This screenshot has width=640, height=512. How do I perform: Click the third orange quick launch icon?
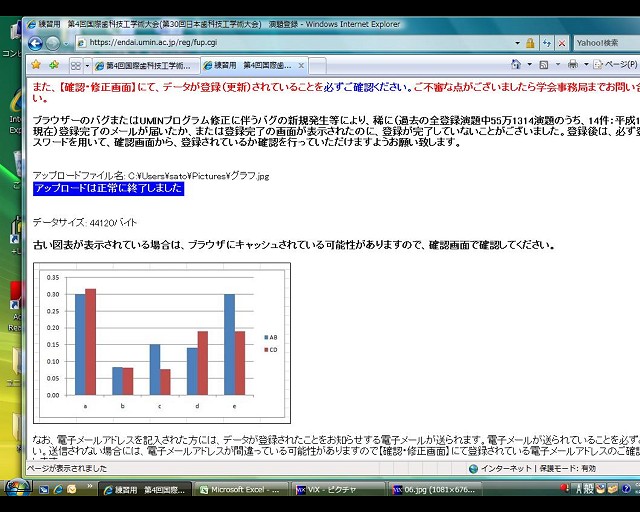point(71,489)
